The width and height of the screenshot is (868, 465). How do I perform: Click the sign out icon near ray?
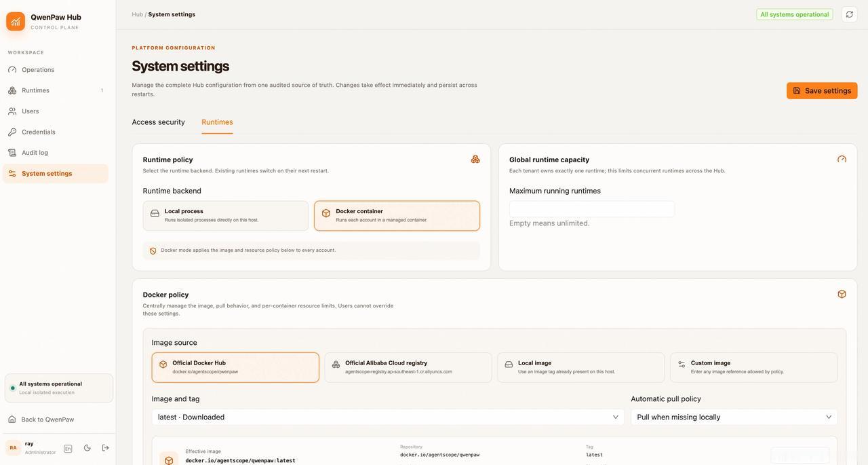(x=105, y=448)
